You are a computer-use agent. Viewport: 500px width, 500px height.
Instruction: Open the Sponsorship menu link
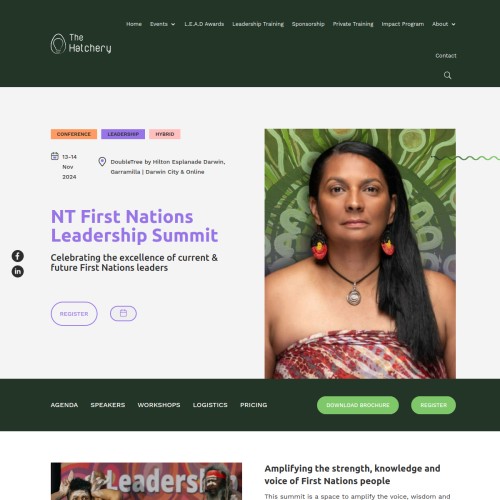click(308, 24)
